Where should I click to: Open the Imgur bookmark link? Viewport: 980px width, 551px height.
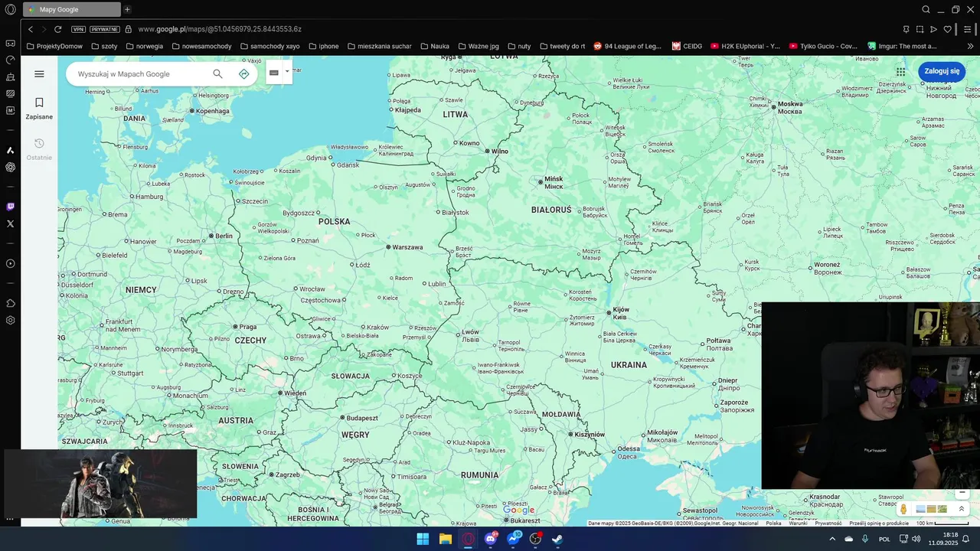click(x=902, y=46)
